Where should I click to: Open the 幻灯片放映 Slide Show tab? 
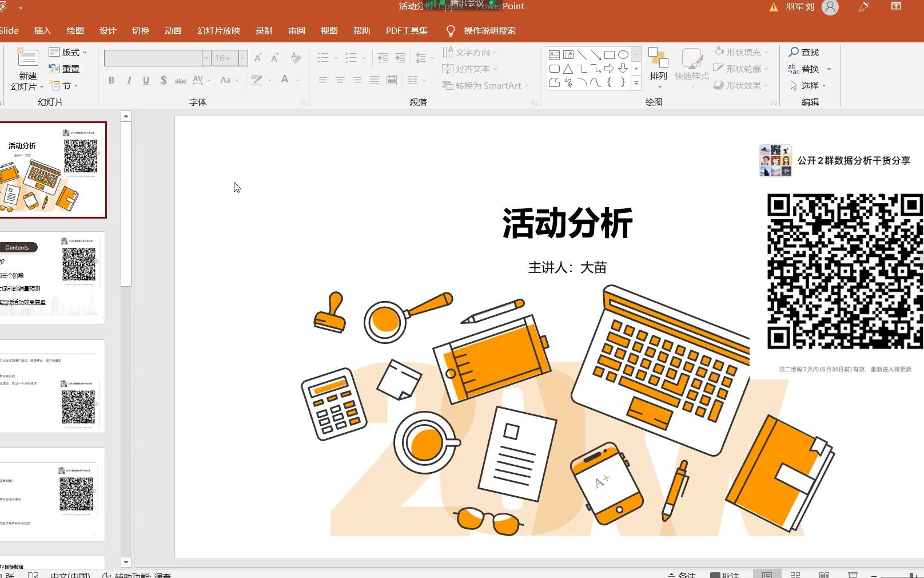pyautogui.click(x=218, y=30)
